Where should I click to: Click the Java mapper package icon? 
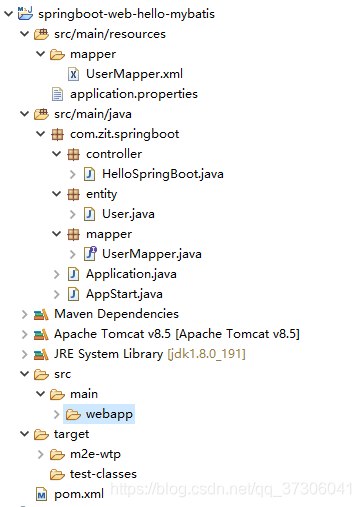point(73,234)
